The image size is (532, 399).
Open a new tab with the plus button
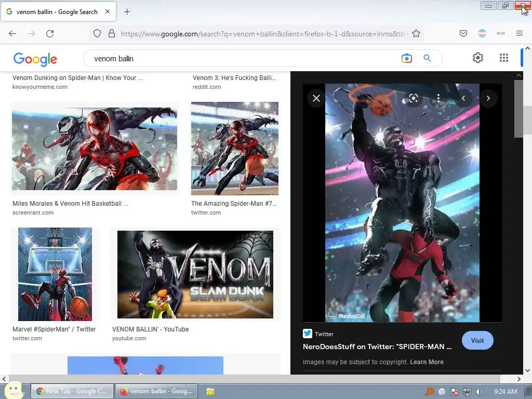point(127,12)
